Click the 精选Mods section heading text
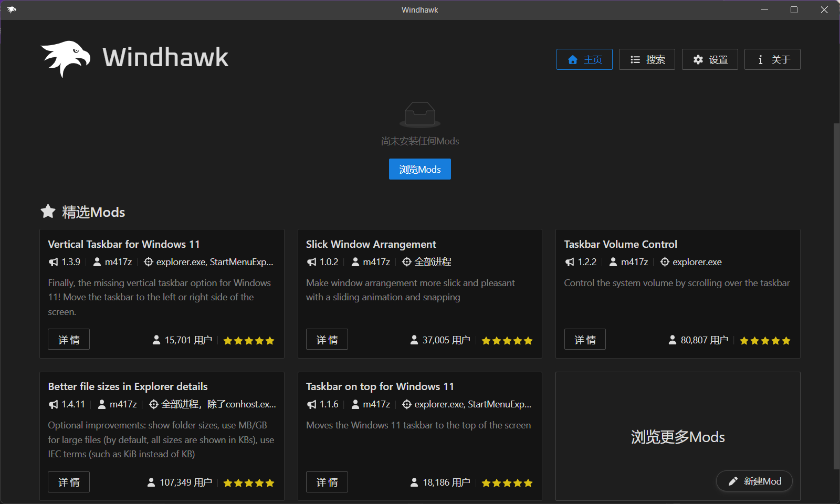 93,212
